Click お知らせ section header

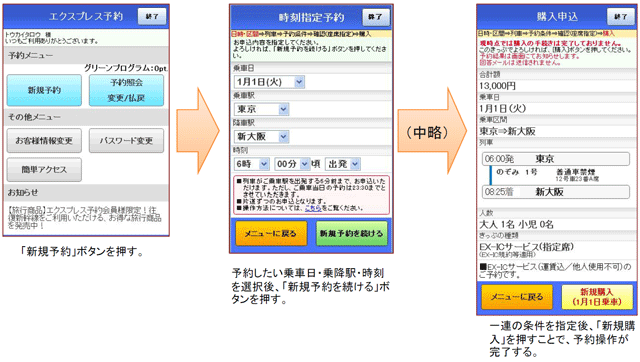(x=86, y=192)
